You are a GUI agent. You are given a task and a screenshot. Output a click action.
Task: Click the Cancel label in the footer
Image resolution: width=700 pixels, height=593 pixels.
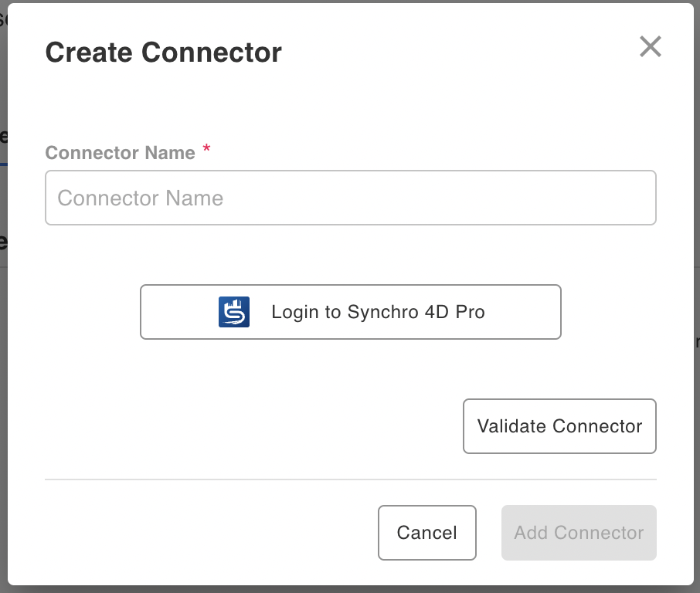426,533
